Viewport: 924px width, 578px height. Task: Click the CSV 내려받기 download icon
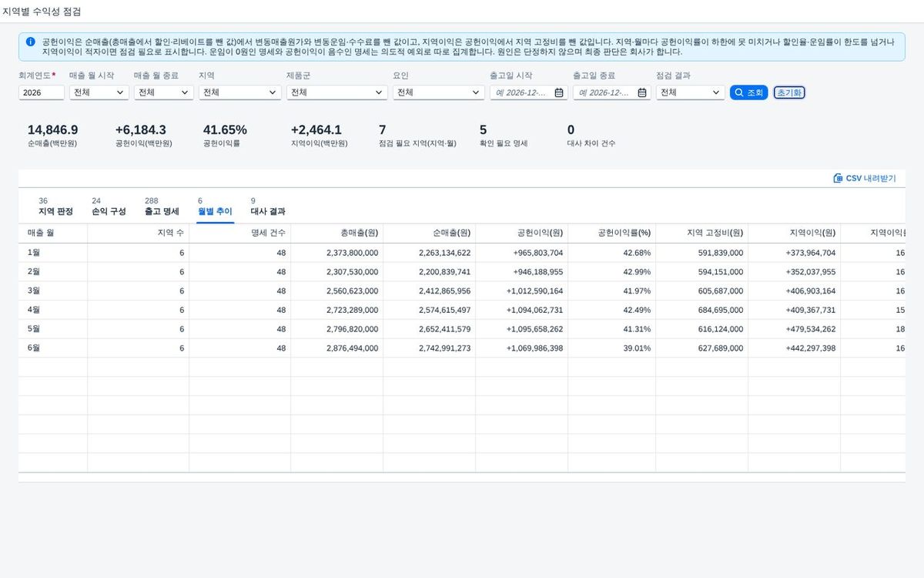(838, 178)
